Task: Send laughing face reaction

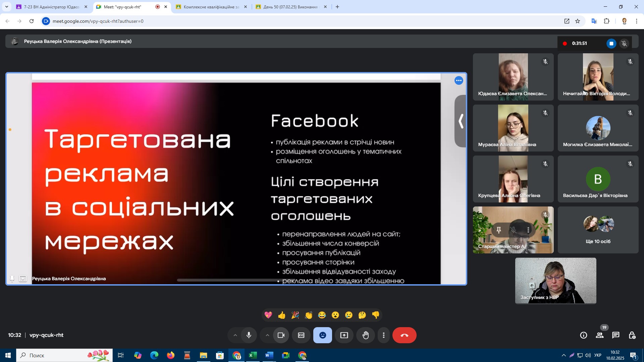Action: coord(322,315)
